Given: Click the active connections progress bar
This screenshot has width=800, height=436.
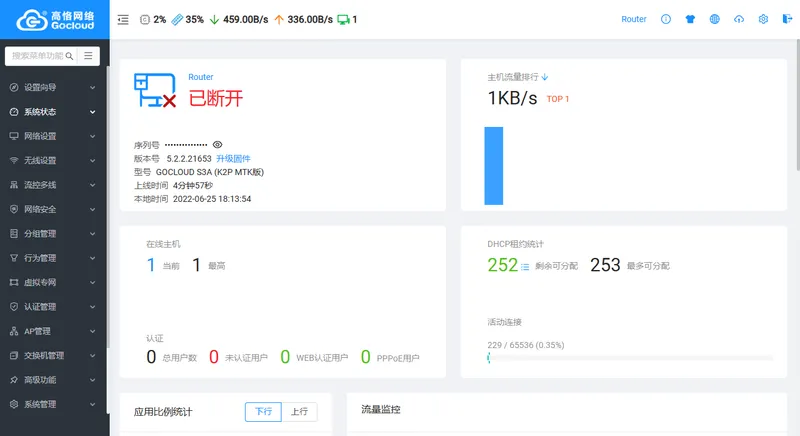Looking at the screenshot, I should coord(630,358).
